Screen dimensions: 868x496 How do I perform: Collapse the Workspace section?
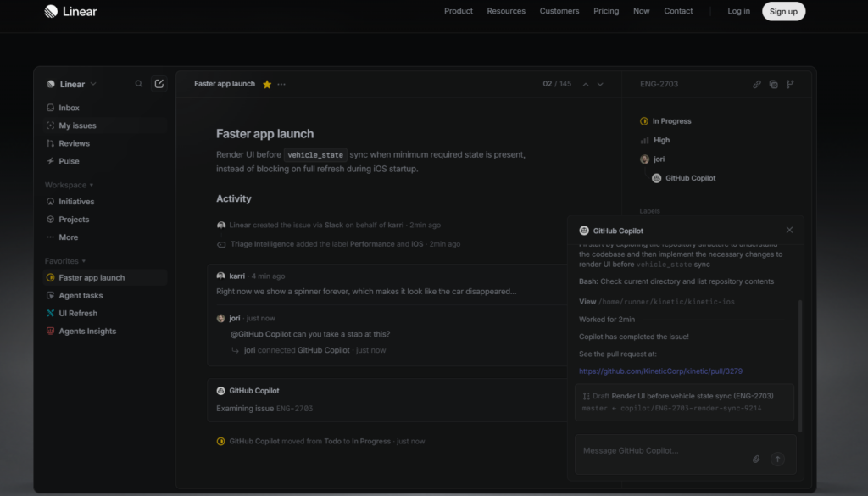click(x=70, y=185)
